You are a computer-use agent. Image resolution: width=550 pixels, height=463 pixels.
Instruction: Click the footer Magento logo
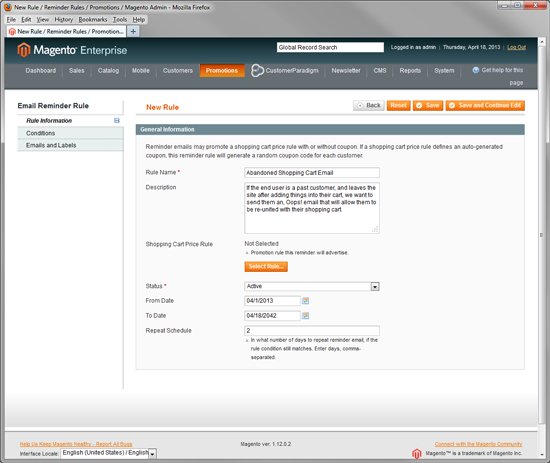(x=416, y=454)
